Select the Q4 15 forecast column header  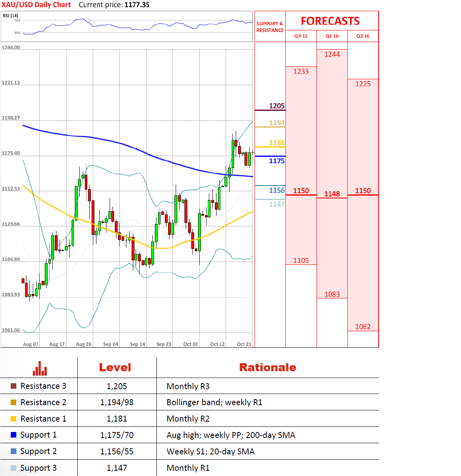pos(301,36)
